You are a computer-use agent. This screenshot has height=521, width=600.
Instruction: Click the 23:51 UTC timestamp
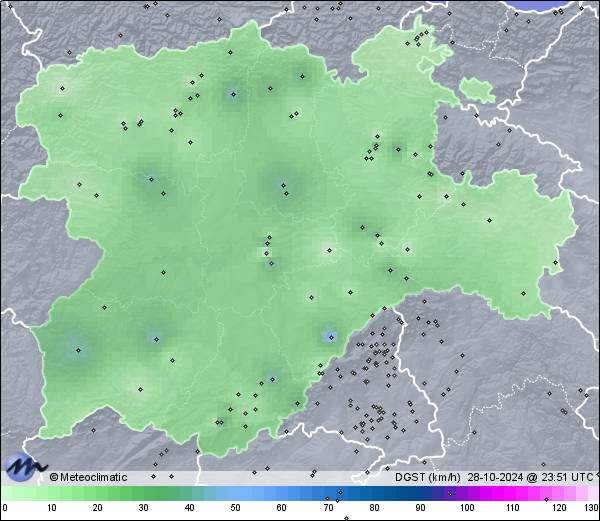565,477
